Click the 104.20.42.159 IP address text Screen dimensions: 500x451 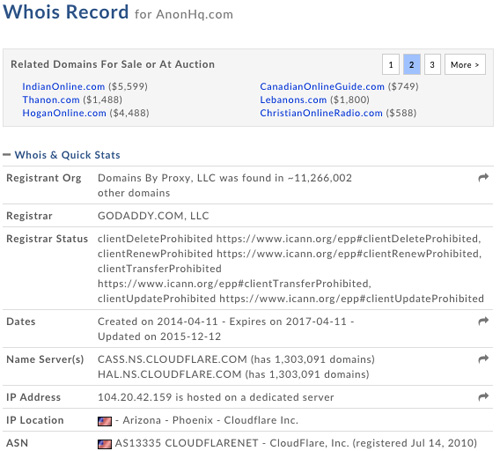[x=135, y=397]
